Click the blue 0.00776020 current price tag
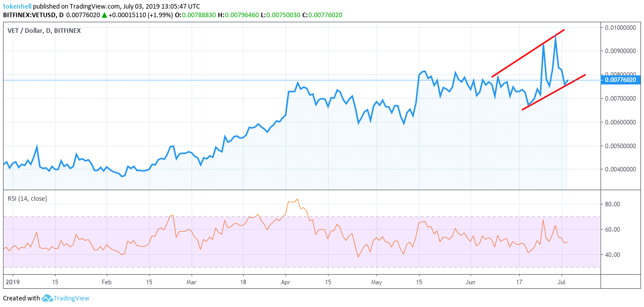 622,79
